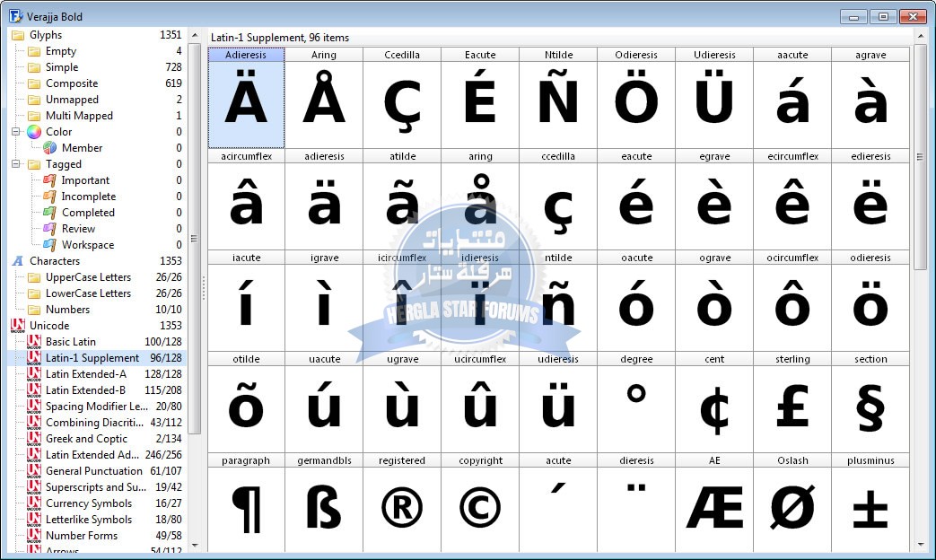This screenshot has width=936, height=560.
Task: Select UpperCase Letters in Characters
Action: pyautogui.click(x=88, y=277)
